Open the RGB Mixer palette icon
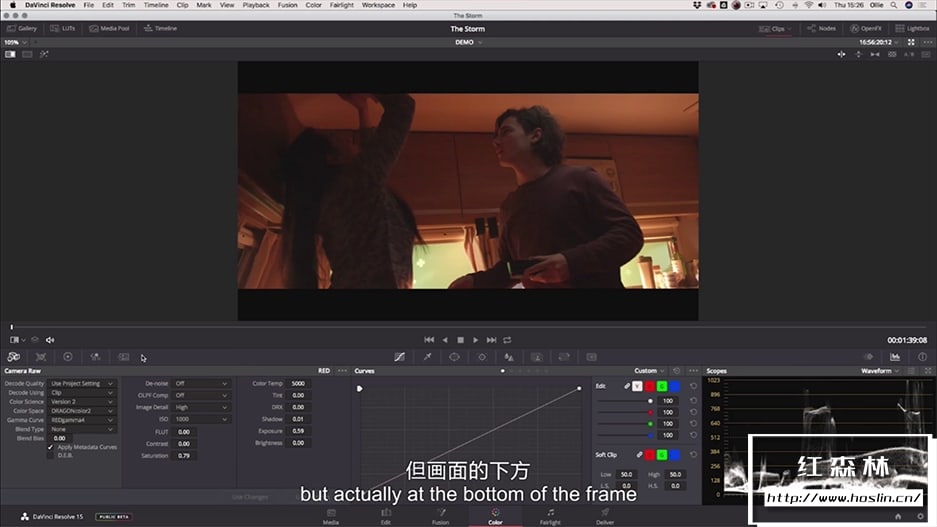Viewport: 937px width, 527px height. click(x=96, y=357)
